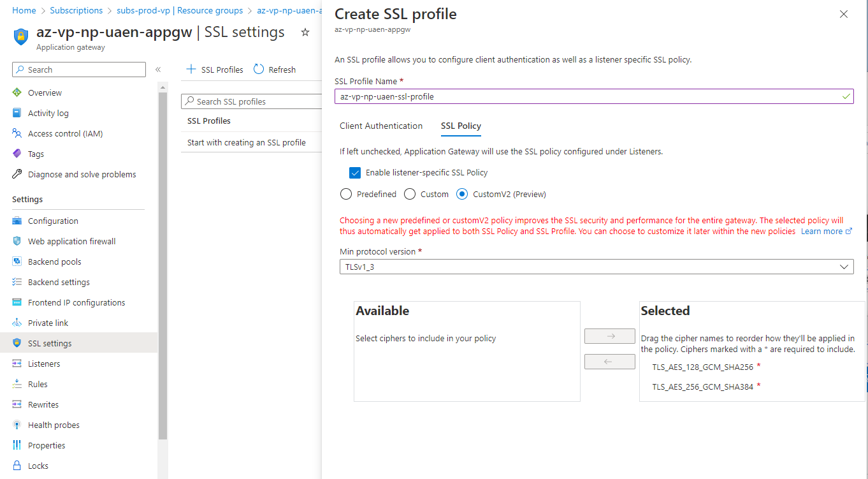Image resolution: width=868 pixels, height=479 pixels.
Task: Click the move-left arrow cipher button
Action: point(610,362)
